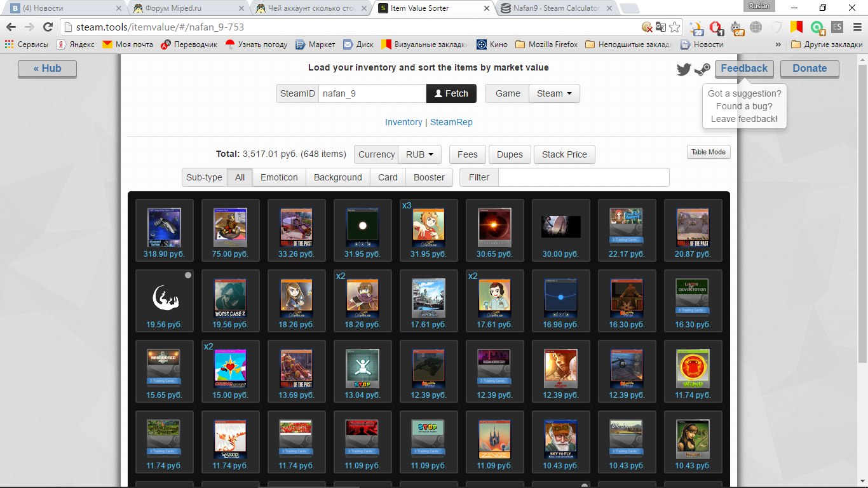Open the Chrome hamburger menu
The width and height of the screenshot is (868, 488).
(x=856, y=27)
